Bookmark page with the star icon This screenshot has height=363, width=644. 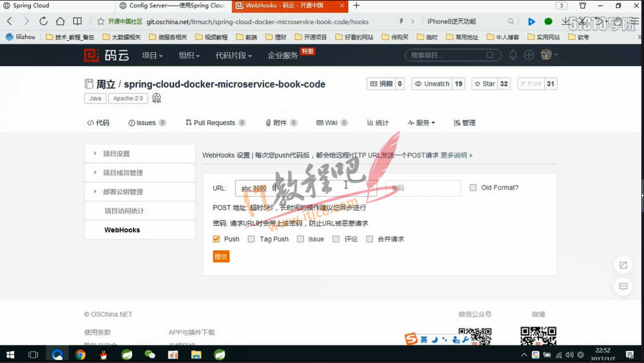(101, 21)
